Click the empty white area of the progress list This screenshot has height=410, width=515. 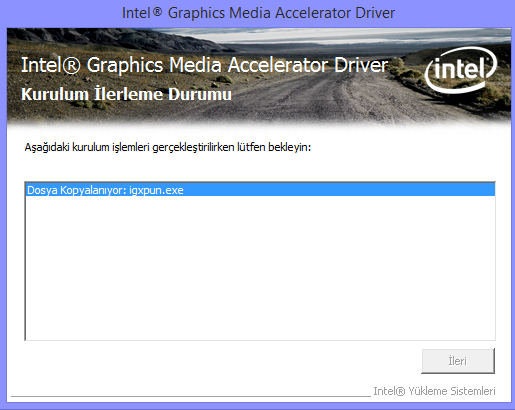pyautogui.click(x=260, y=268)
